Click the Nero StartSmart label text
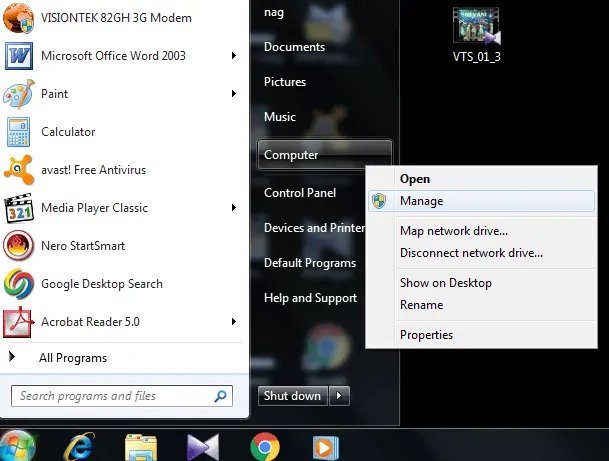 tap(83, 246)
